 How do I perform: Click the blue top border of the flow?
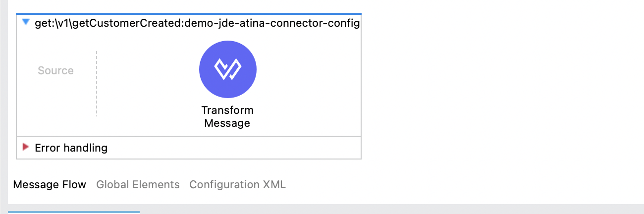click(188, 14)
